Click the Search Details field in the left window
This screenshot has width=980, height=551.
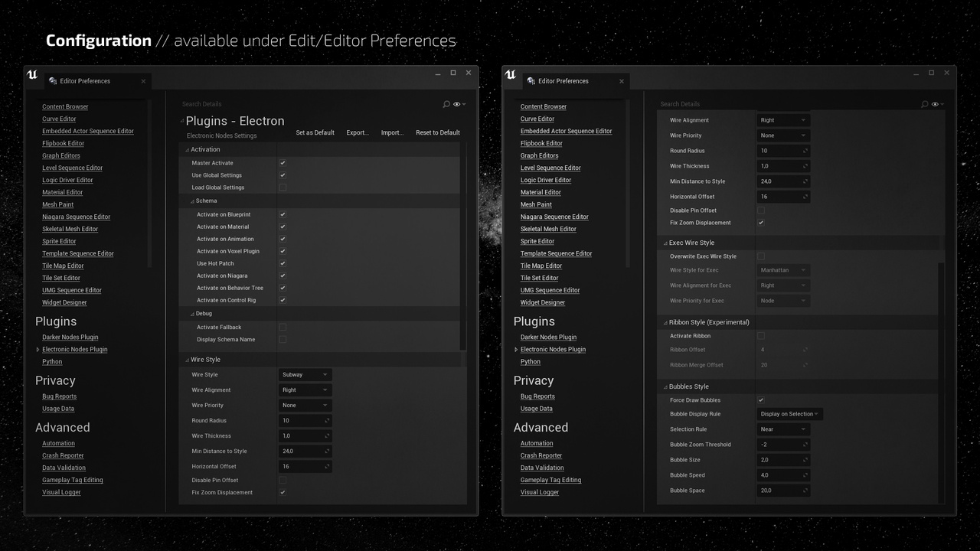[x=306, y=104]
